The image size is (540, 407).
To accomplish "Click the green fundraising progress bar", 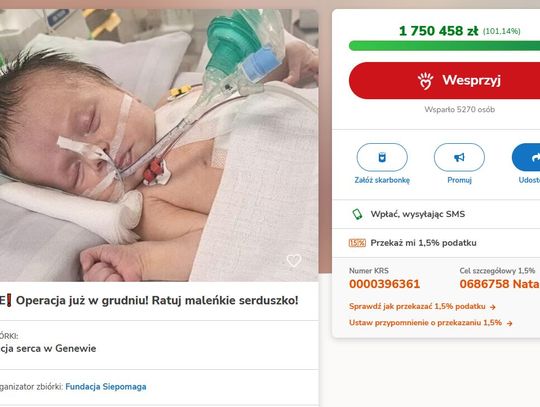I will point(444,46).
